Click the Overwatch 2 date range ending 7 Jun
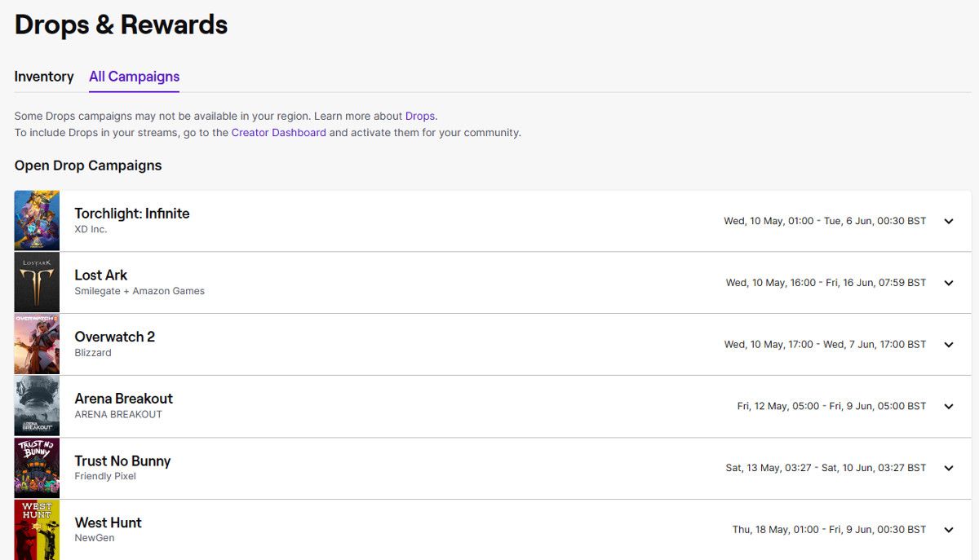The image size is (979, 560). point(825,345)
